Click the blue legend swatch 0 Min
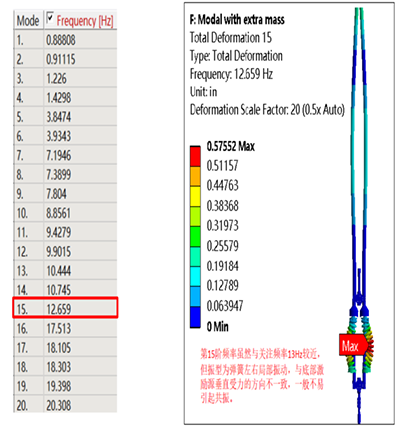 [x=195, y=317]
